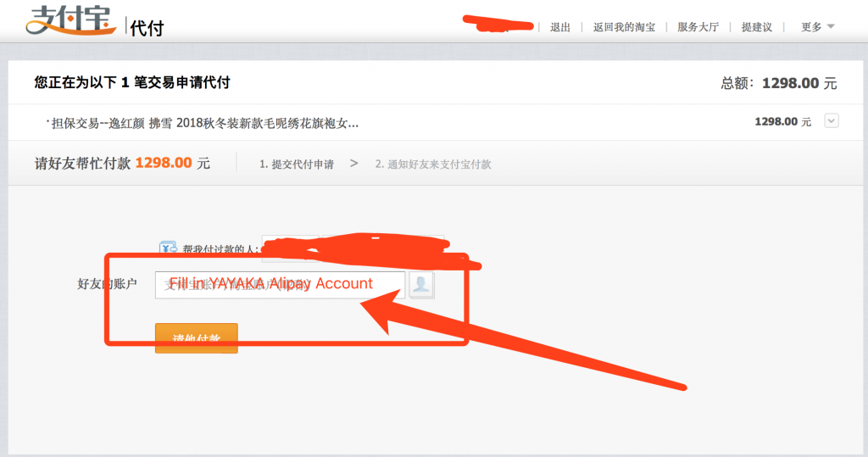Click the icon beside 帮我付过款的人

(x=168, y=247)
